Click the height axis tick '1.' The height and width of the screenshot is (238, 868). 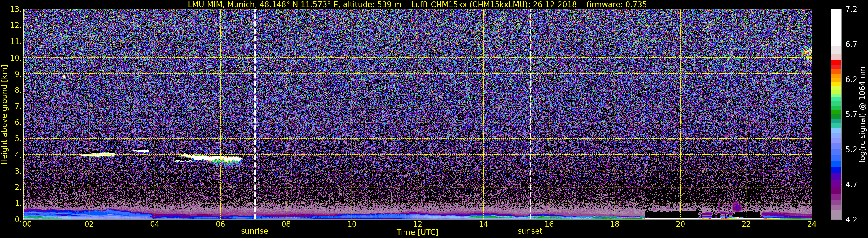[x=18, y=203]
